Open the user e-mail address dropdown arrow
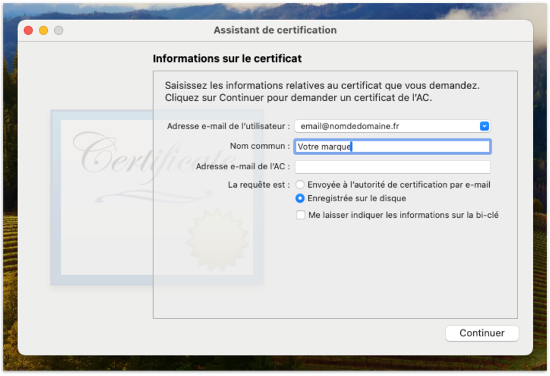 tap(484, 126)
